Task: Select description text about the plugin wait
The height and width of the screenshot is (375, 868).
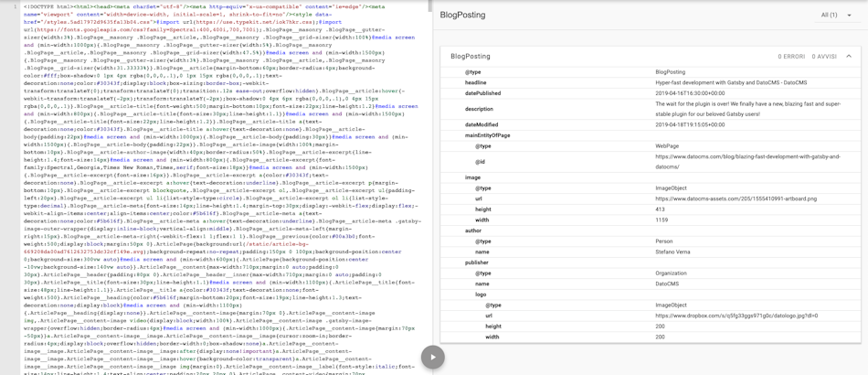Action: click(x=749, y=109)
